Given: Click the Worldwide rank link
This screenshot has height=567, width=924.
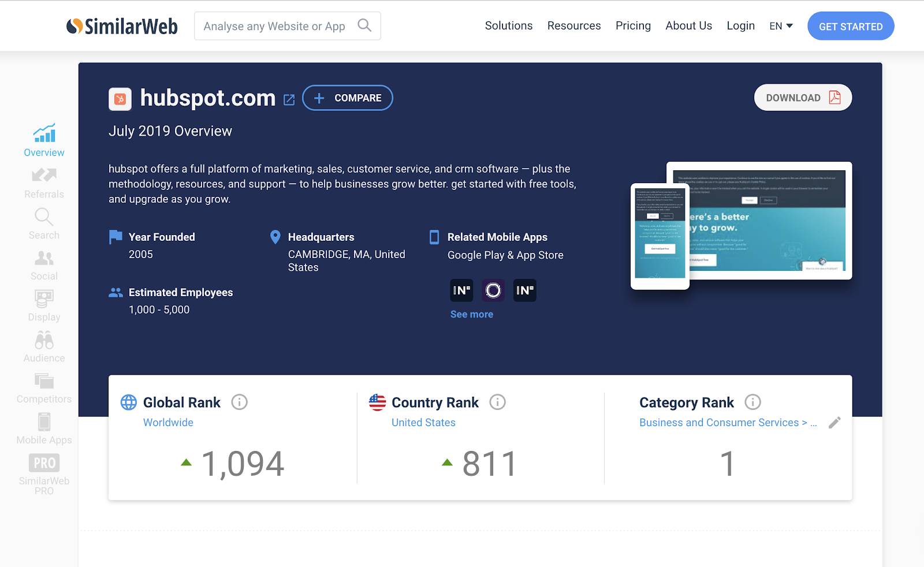Looking at the screenshot, I should 168,422.
